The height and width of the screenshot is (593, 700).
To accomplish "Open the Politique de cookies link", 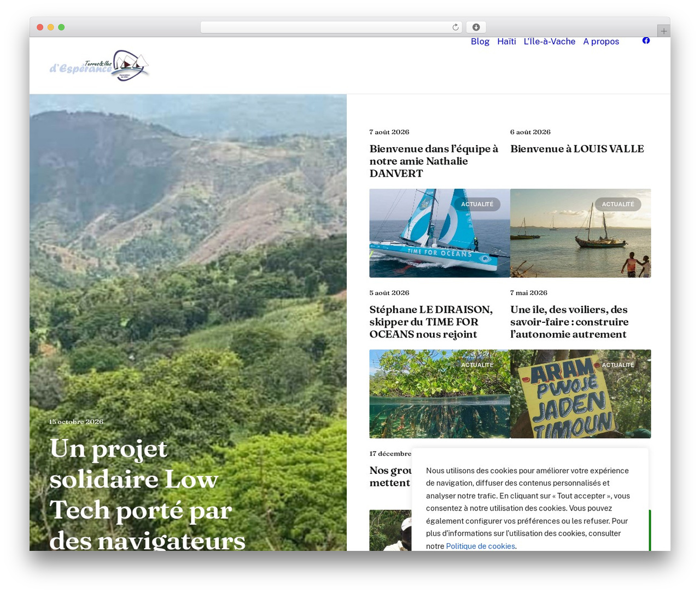I will tap(480, 546).
